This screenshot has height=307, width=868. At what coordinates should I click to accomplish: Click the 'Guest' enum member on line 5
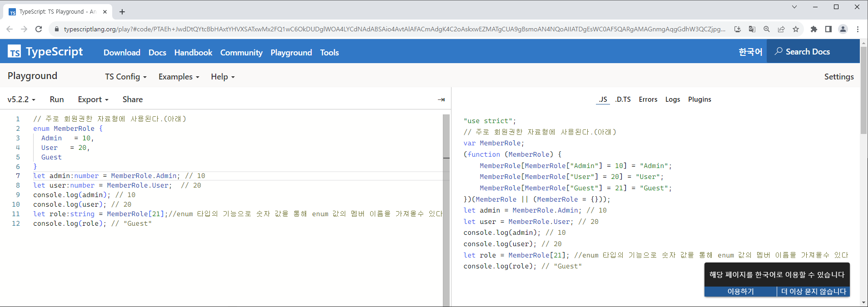[x=51, y=157]
